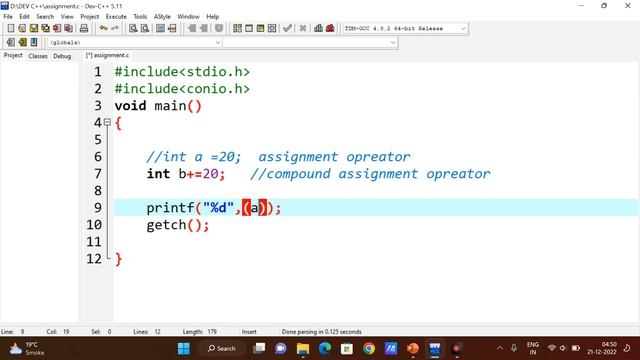Click "Insert" mode in the status bar
The image size is (640, 360).
[249, 332]
